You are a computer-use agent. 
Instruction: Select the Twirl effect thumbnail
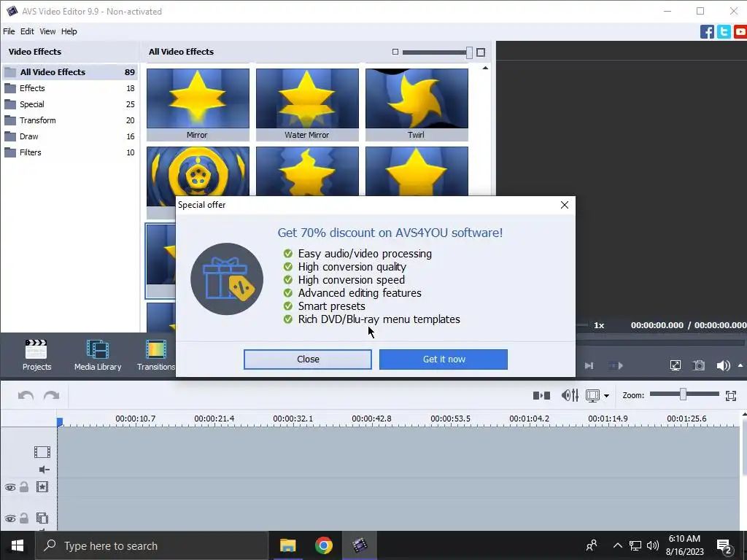417,104
